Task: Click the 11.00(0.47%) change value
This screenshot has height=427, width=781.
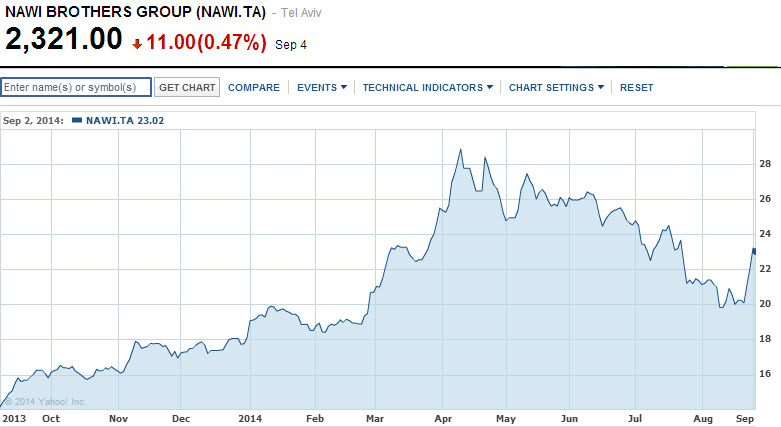Action: tap(206, 42)
